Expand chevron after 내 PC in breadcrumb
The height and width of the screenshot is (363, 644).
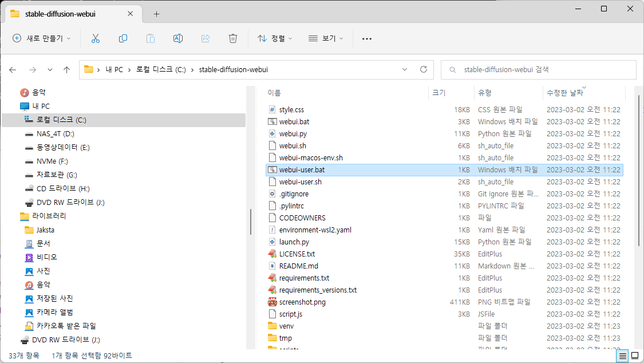click(x=129, y=70)
